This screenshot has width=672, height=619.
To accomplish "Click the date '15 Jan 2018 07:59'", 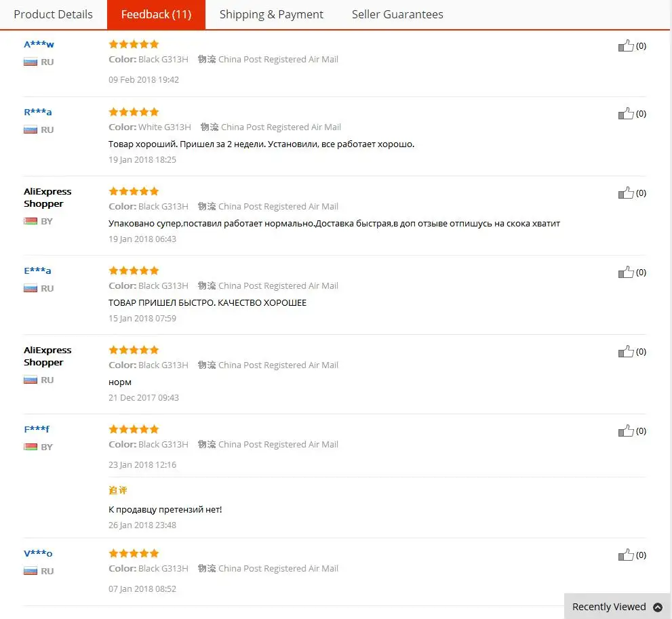I will pyautogui.click(x=142, y=318).
